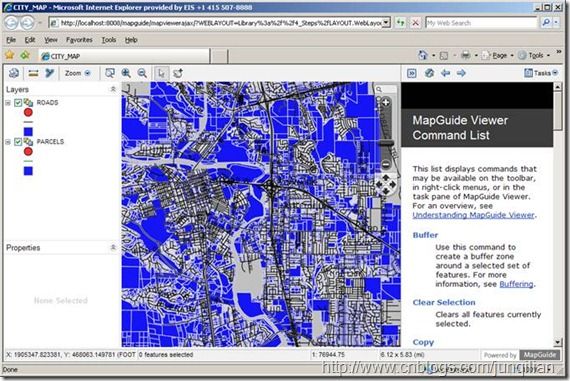Select the Zoom In tool icon
This screenshot has width=570, height=381.
tap(126, 73)
